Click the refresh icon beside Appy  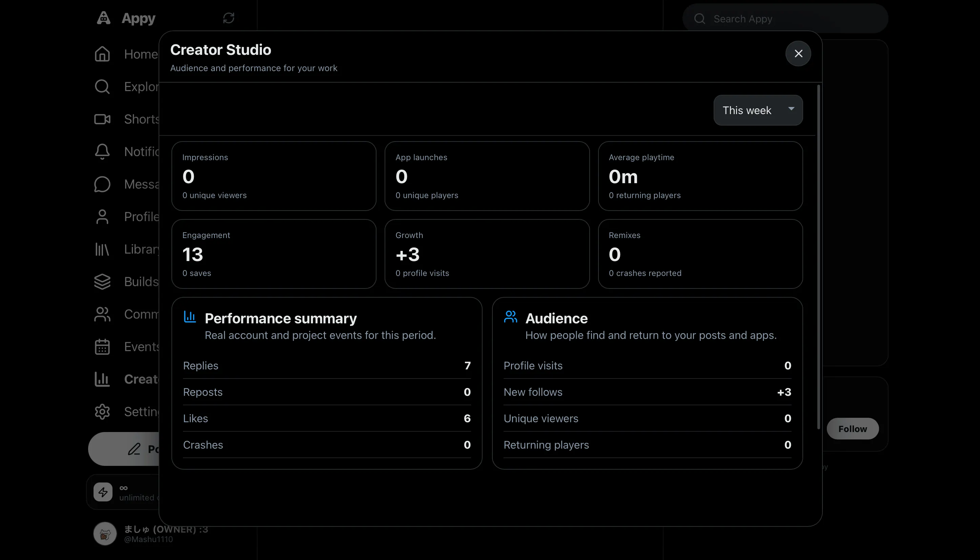pos(229,18)
